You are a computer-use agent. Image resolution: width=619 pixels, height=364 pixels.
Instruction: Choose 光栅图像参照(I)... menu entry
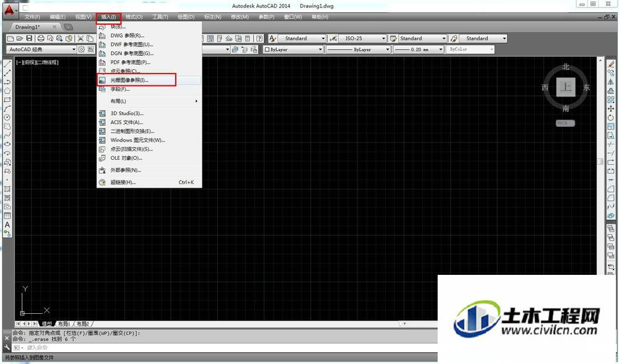coord(150,80)
